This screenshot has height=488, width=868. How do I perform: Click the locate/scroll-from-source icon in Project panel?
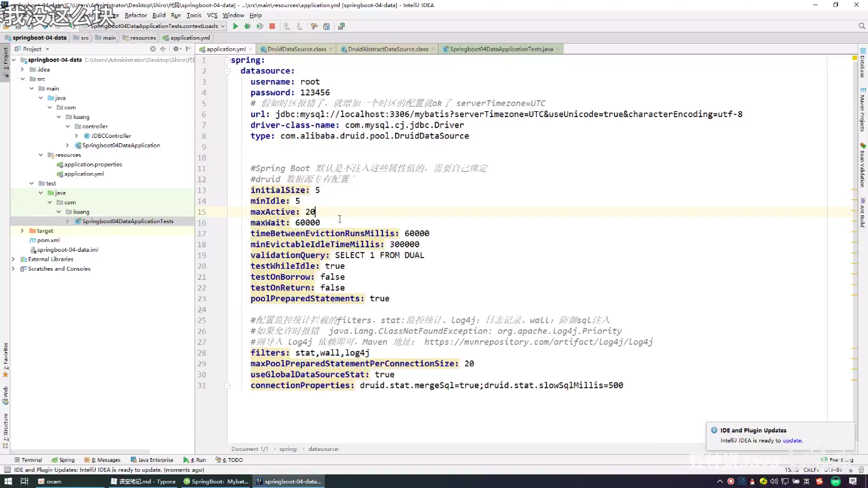153,49
